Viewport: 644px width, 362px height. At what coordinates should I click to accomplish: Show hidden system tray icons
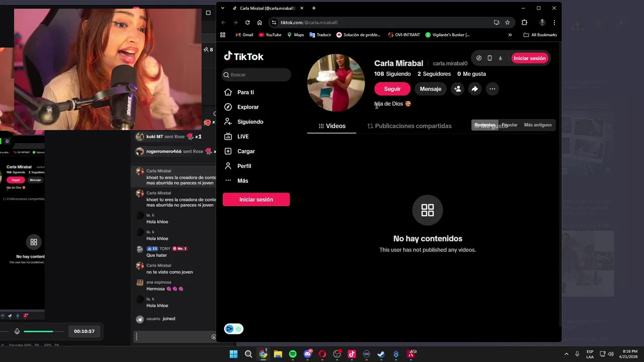pos(566,354)
